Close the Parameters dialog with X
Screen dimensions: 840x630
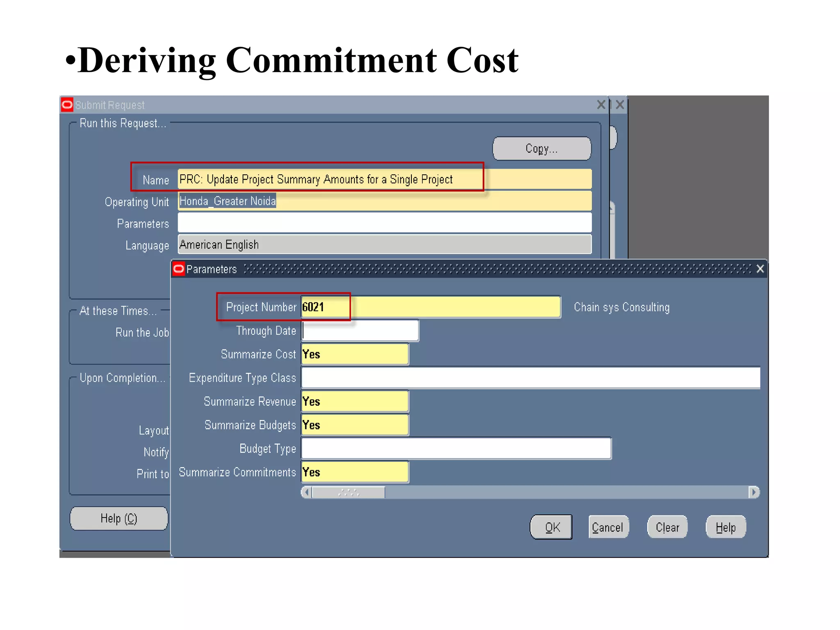point(760,269)
